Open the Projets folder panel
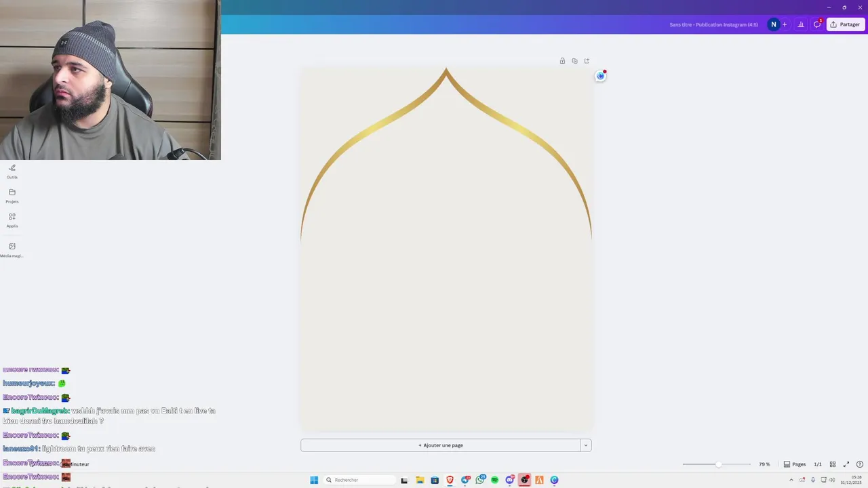This screenshot has height=488, width=868. (x=12, y=195)
